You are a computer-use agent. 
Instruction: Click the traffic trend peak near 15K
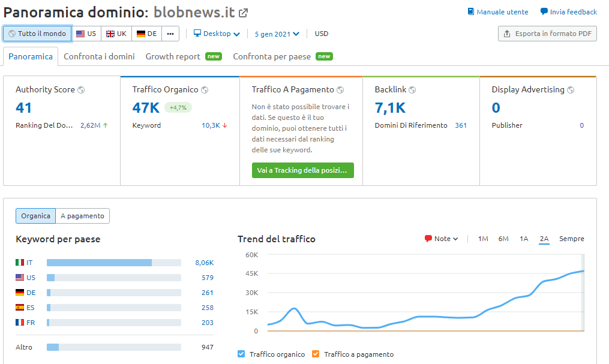[295, 308]
